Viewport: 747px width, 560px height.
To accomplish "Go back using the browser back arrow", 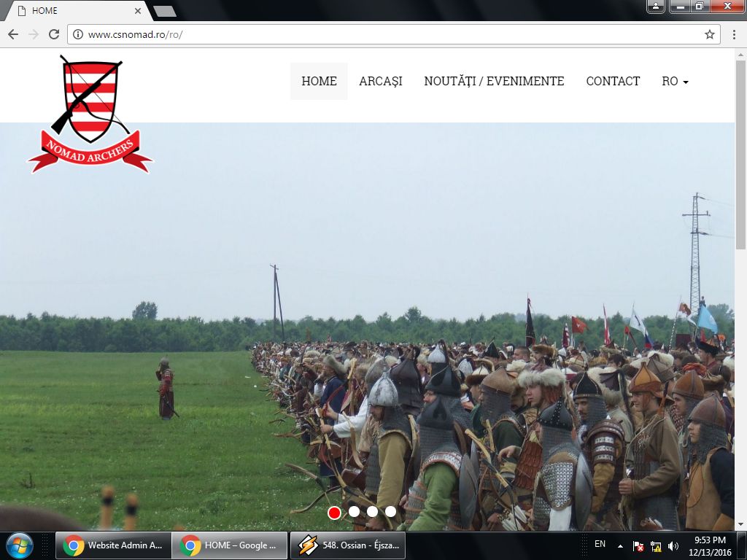I will point(13,34).
